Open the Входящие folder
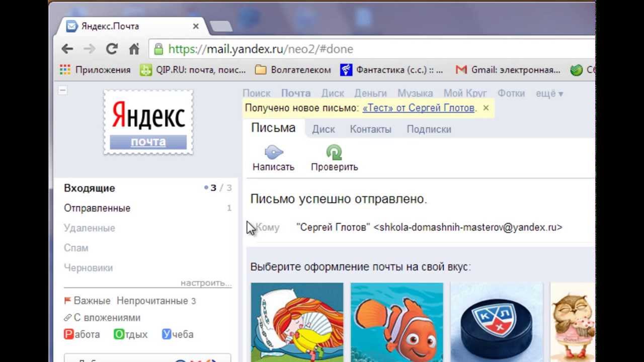644x362 pixels. coord(90,188)
